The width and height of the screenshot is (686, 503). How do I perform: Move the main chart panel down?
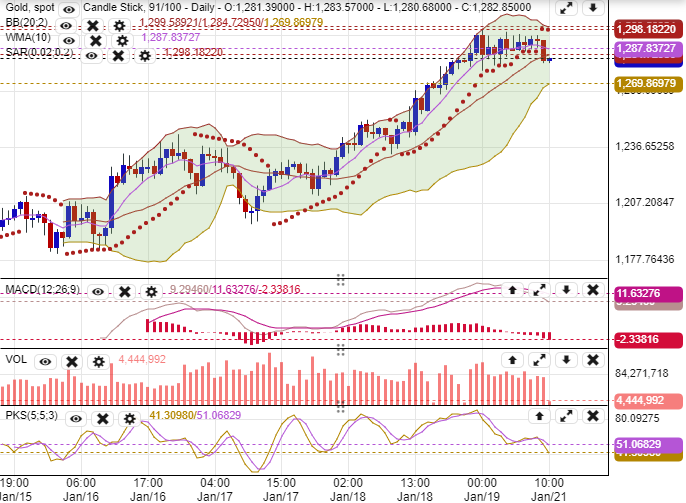pyautogui.click(x=593, y=9)
